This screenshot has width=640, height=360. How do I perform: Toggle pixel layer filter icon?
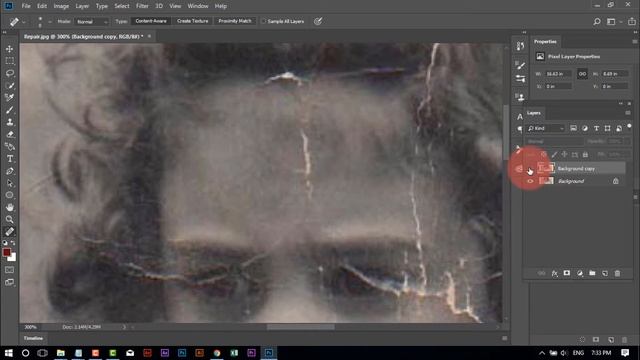[x=573, y=128]
